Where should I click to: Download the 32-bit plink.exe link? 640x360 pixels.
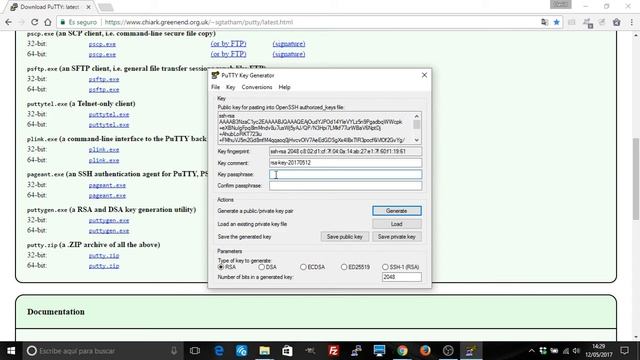pyautogui.click(x=104, y=150)
